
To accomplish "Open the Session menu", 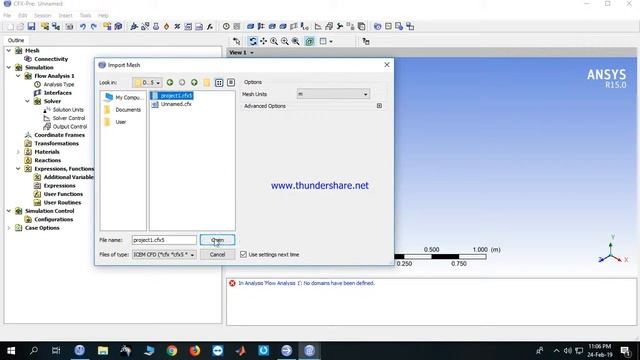I will (42, 16).
